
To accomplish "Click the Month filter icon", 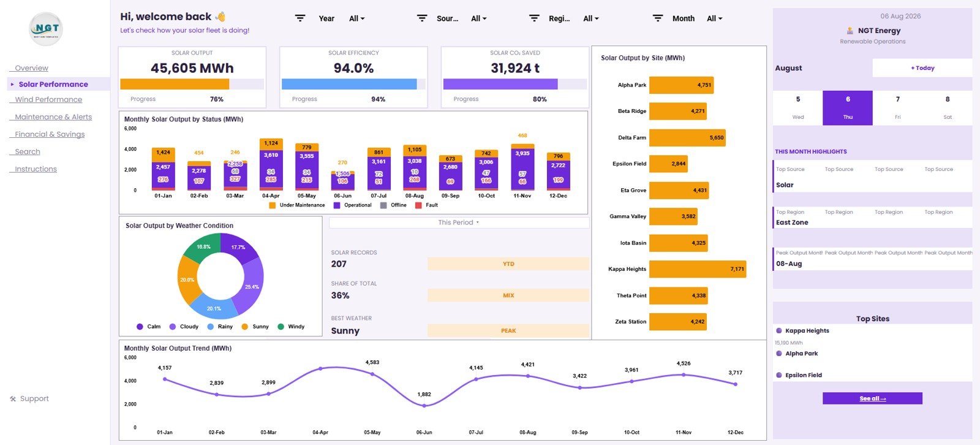I will [x=658, y=18].
